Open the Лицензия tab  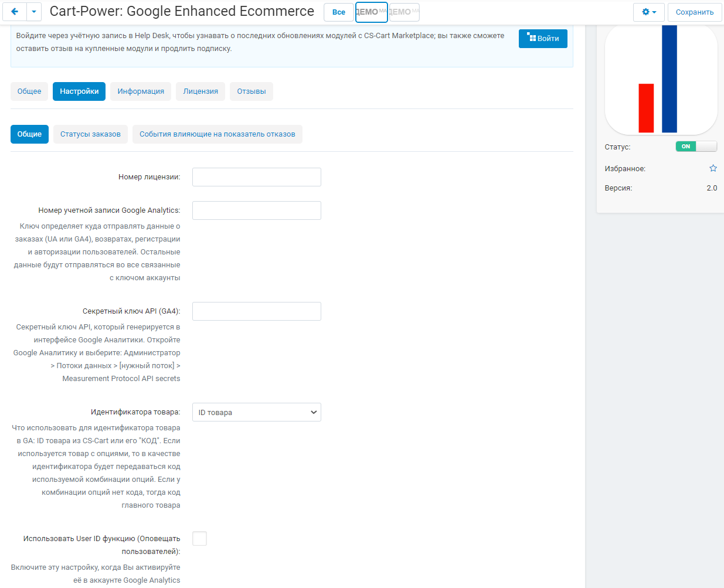pyautogui.click(x=200, y=91)
